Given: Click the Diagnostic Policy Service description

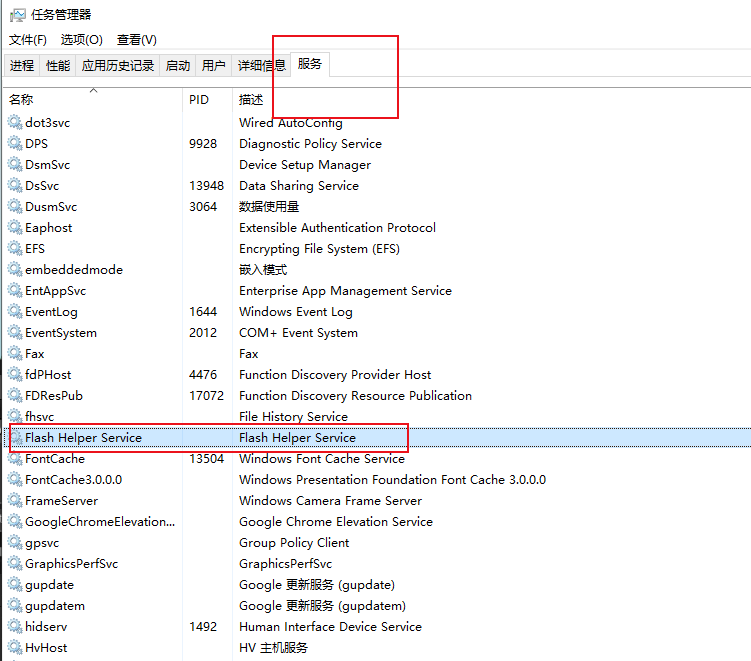Looking at the screenshot, I should [x=310, y=144].
